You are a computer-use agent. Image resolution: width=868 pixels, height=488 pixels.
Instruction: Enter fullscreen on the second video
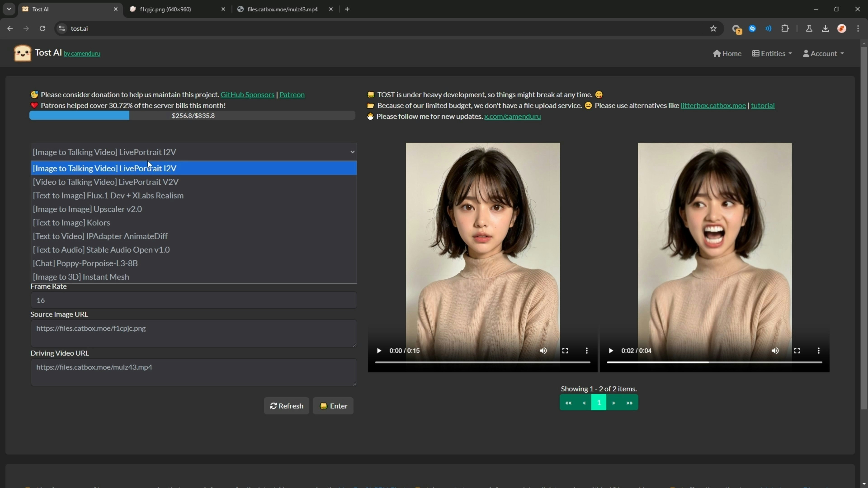797,351
